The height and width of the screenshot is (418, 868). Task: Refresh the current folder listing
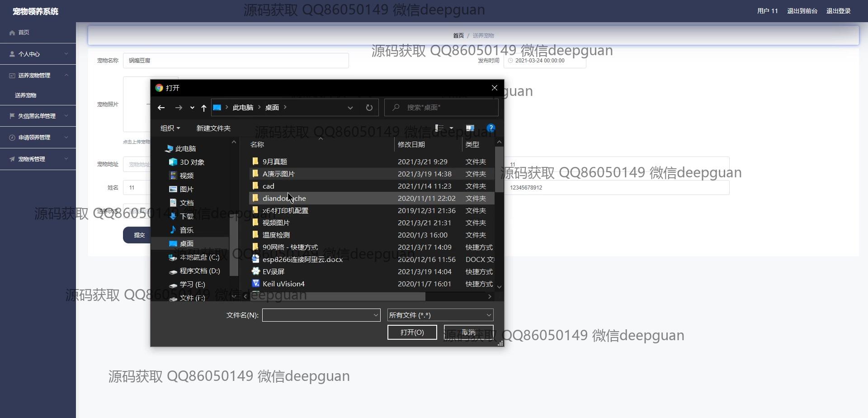click(369, 108)
